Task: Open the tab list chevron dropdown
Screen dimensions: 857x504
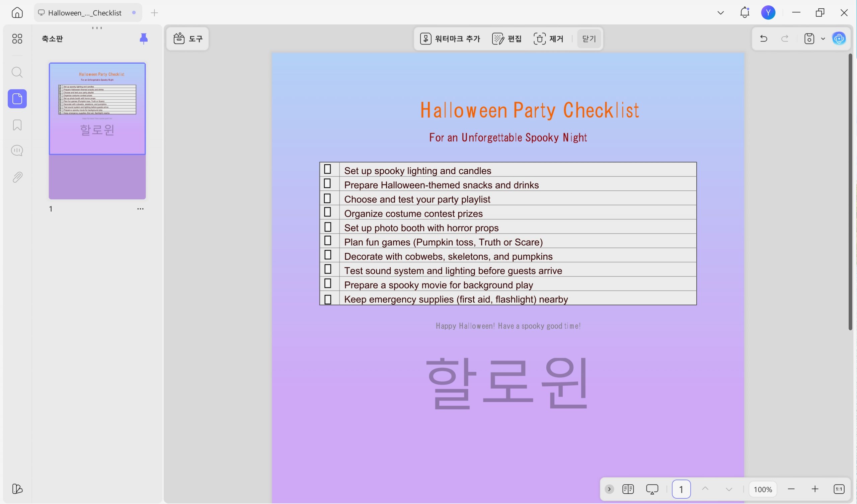Action: [720, 13]
